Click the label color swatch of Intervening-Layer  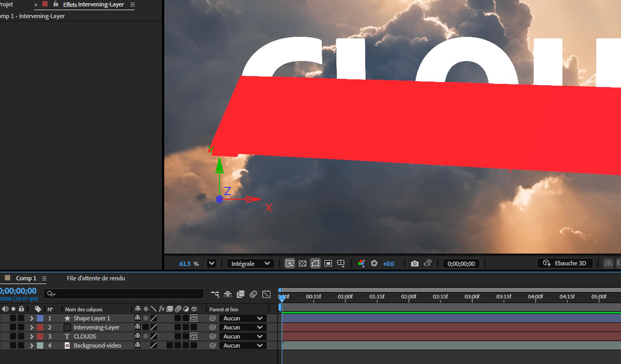tap(40, 327)
